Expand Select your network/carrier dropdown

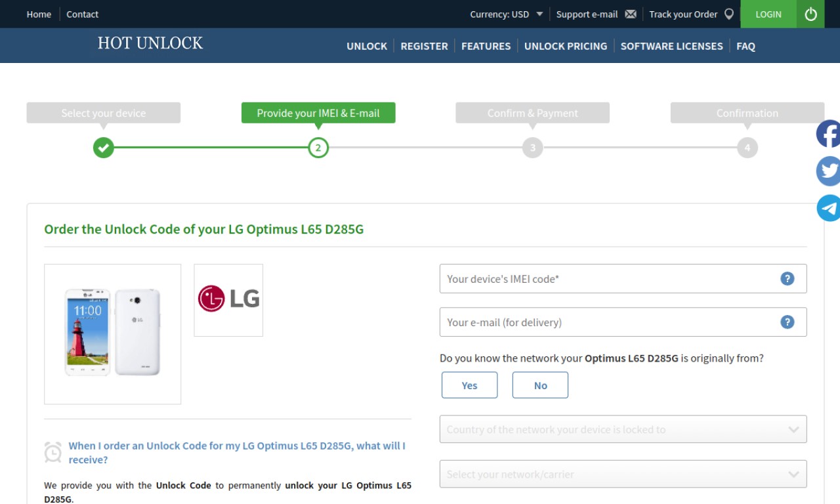pos(623,474)
